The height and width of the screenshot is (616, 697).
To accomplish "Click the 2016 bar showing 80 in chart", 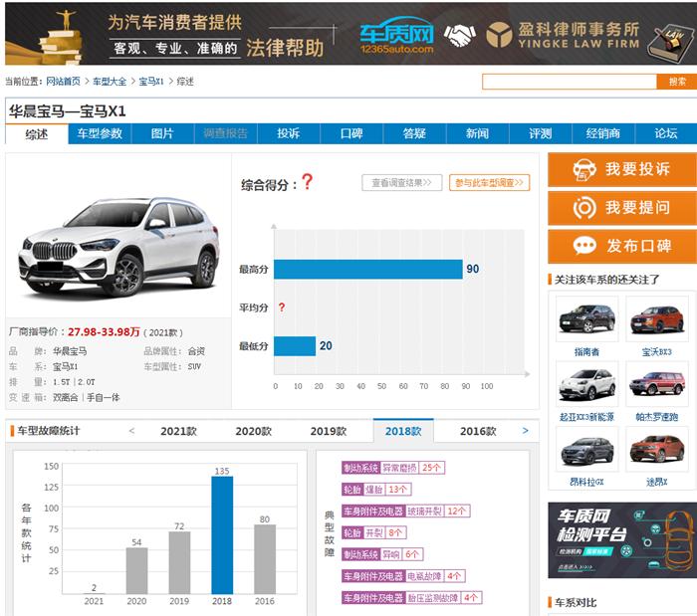I will (x=265, y=559).
